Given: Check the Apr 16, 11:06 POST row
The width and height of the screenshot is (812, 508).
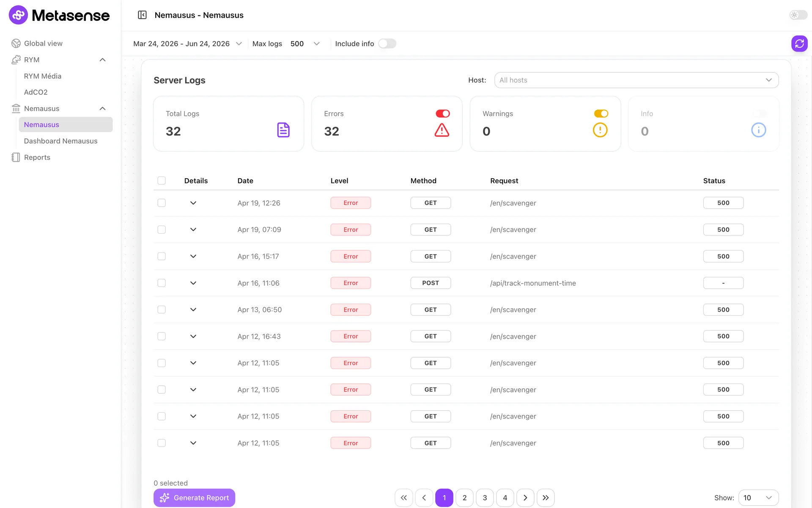Looking at the screenshot, I should (162, 283).
